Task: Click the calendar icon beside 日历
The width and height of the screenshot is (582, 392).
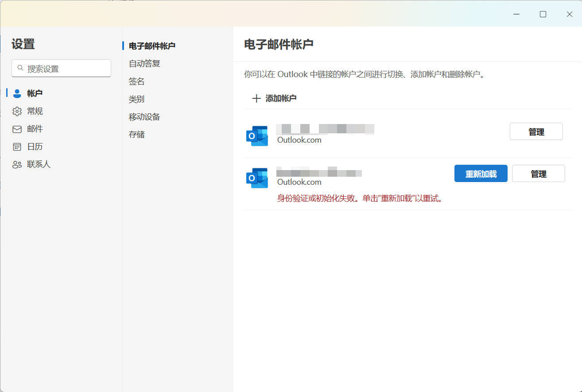Action: pos(17,147)
